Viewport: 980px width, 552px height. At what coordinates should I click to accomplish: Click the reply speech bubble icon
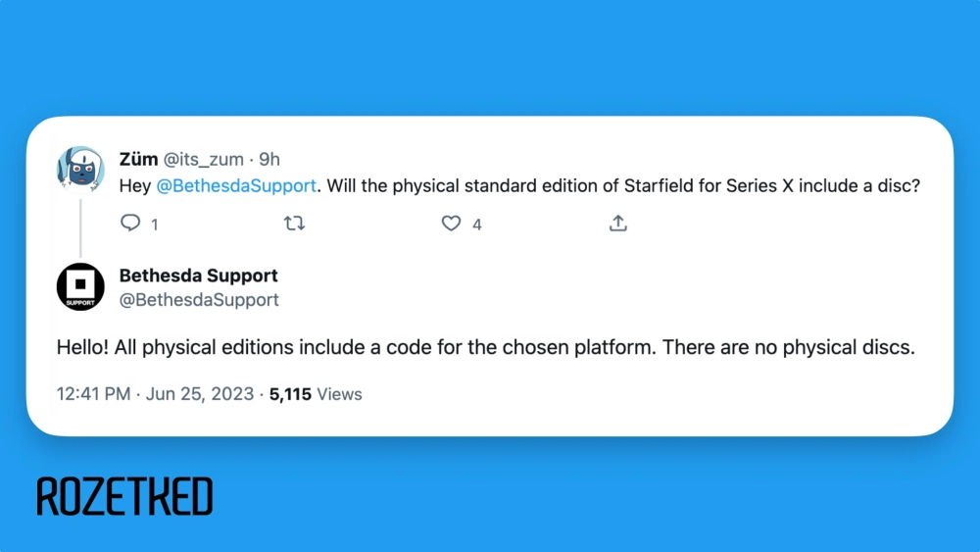tap(130, 224)
